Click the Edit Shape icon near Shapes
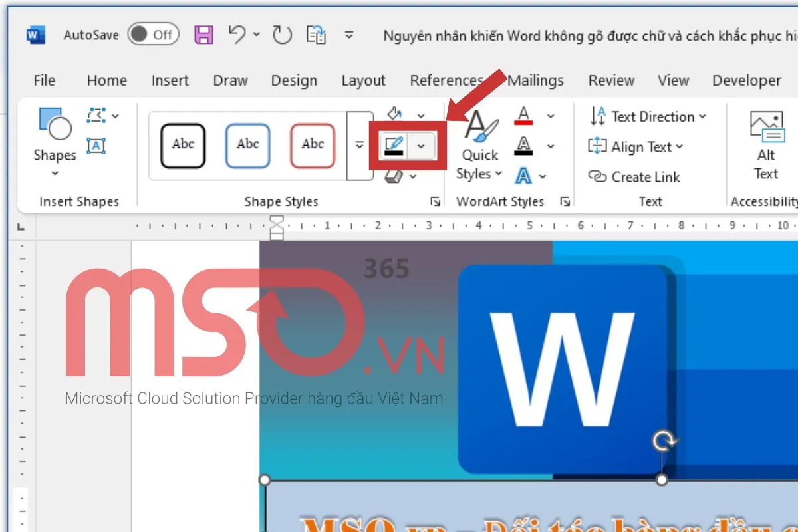Screen dimensions: 798x532 tap(96, 116)
